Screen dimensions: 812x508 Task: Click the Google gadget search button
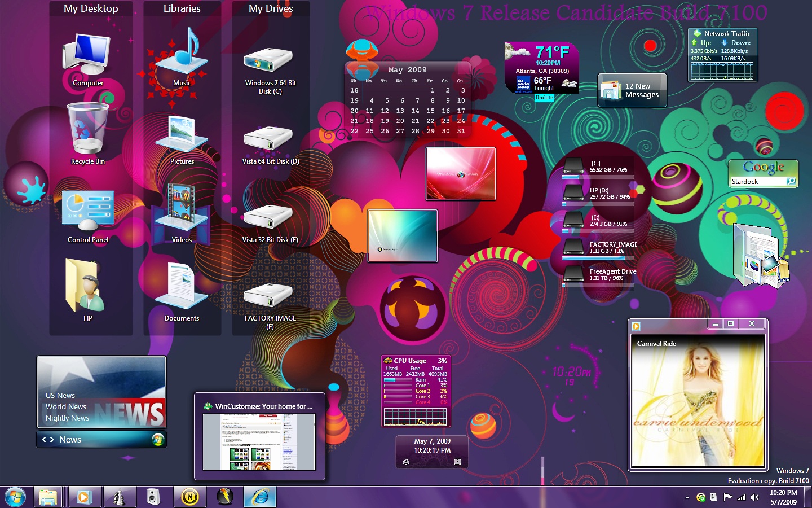(x=791, y=181)
